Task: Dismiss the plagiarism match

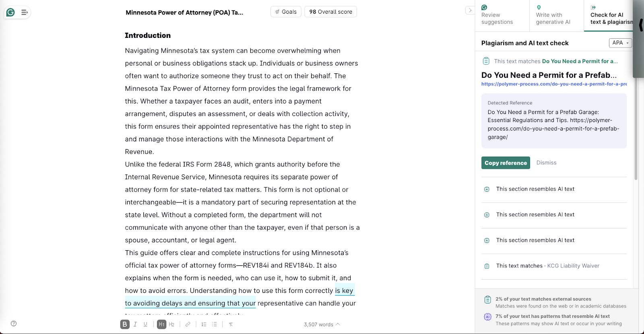Action: click(x=546, y=163)
